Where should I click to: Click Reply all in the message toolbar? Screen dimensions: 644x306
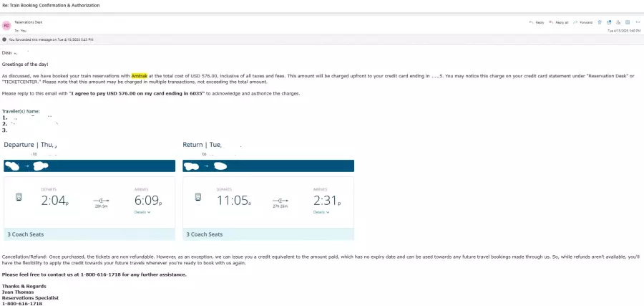560,22
